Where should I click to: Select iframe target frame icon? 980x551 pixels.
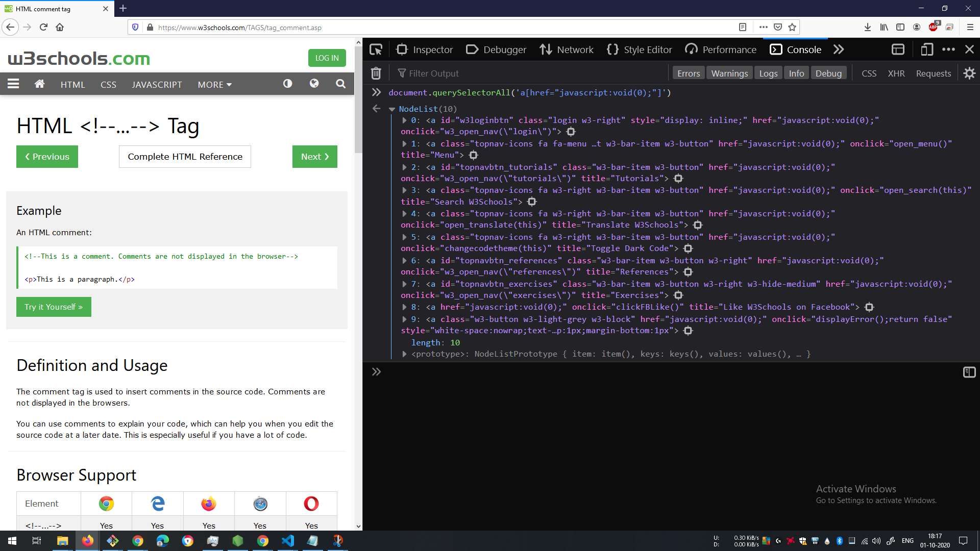coord(898,49)
